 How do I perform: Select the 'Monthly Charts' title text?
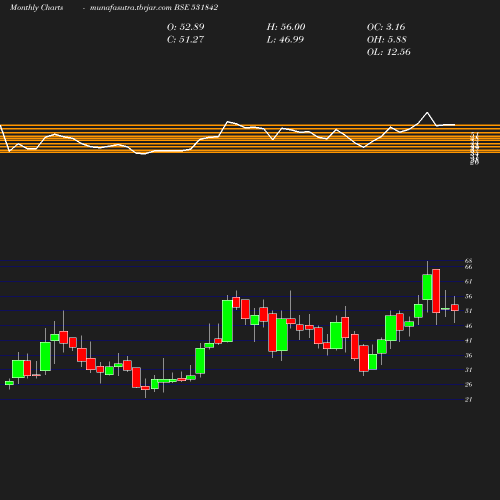coord(36,7)
